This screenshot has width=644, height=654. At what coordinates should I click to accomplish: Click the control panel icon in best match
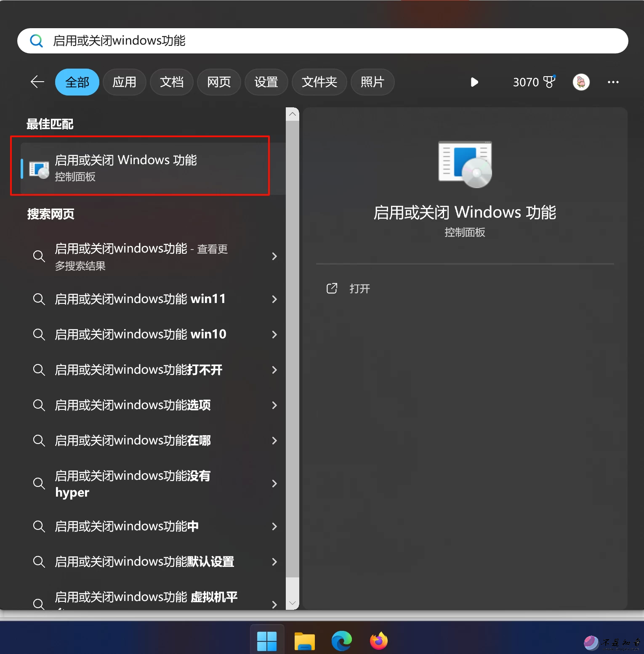point(39,170)
